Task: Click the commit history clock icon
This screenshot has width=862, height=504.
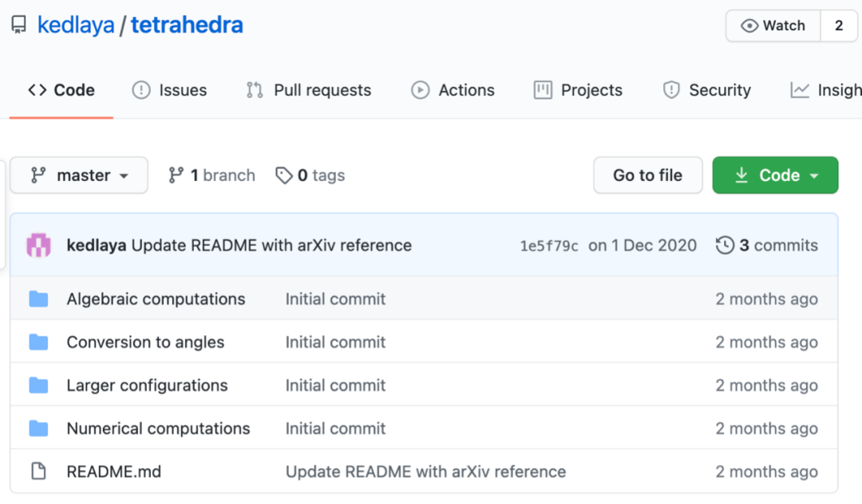Action: pyautogui.click(x=725, y=245)
